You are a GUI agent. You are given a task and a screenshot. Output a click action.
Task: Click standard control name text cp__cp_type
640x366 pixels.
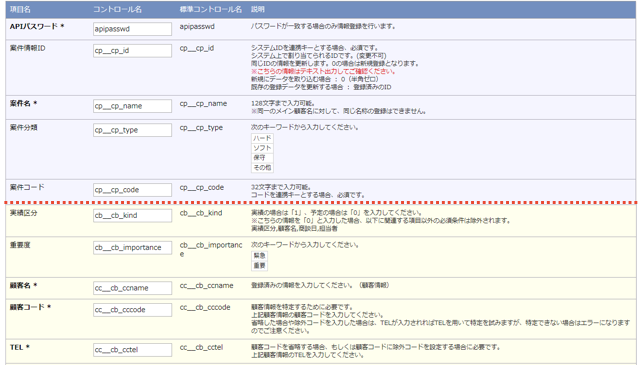click(x=201, y=128)
